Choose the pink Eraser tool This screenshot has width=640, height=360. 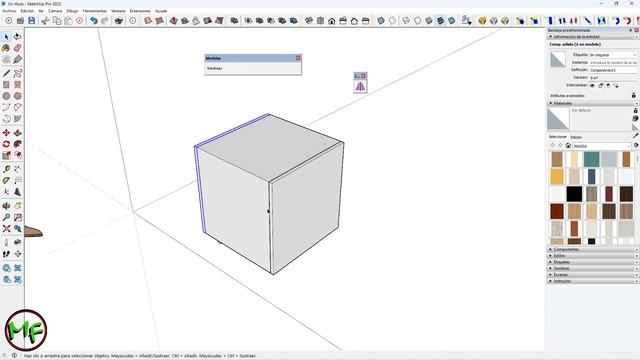(x=18, y=48)
